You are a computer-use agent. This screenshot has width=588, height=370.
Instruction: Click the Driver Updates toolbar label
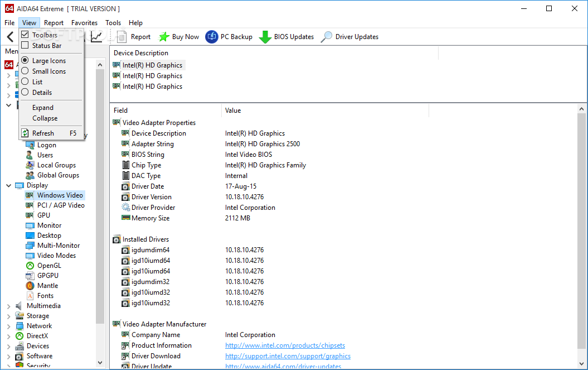coord(357,36)
